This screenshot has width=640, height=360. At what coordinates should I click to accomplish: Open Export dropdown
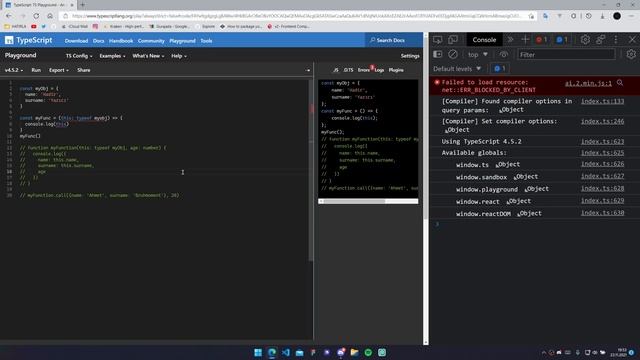pos(59,70)
